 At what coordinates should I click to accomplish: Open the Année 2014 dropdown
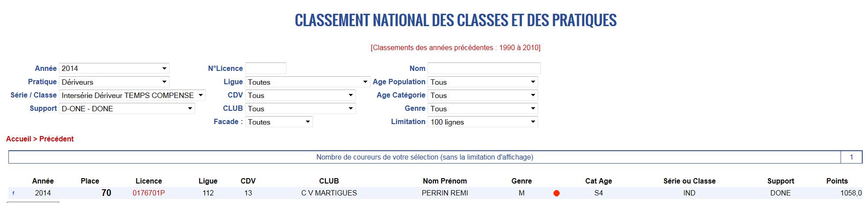tap(114, 68)
